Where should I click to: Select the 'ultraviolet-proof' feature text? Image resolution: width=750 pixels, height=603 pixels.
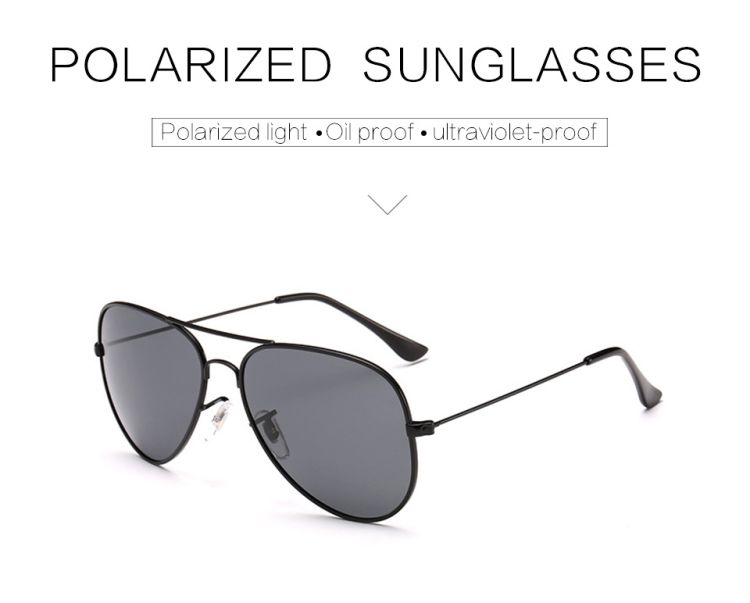(x=515, y=132)
